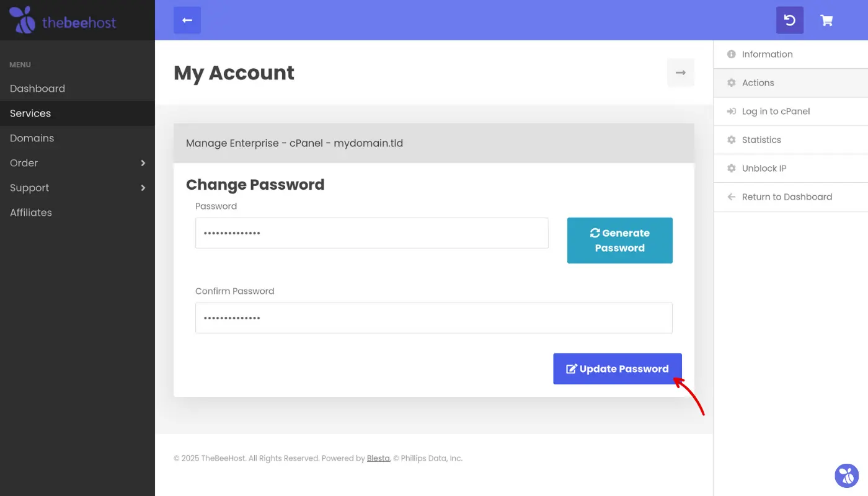Open the shopping cart
The image size is (868, 496).
click(826, 20)
